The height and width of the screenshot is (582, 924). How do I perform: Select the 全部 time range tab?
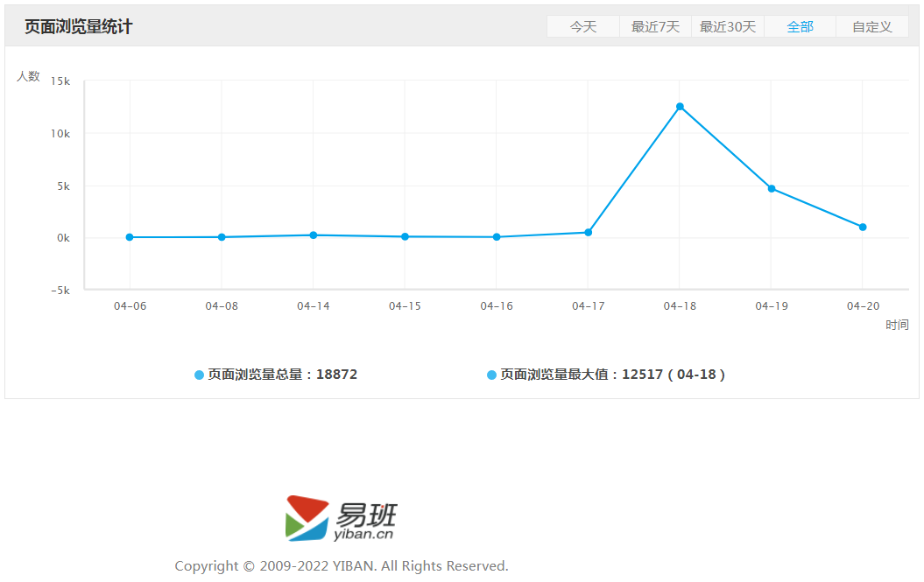click(x=800, y=27)
